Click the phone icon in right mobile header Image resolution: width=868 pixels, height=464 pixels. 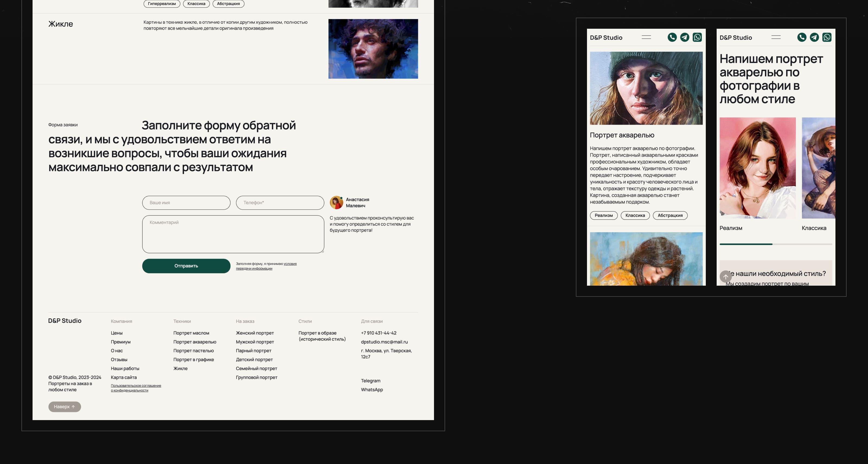pos(802,37)
